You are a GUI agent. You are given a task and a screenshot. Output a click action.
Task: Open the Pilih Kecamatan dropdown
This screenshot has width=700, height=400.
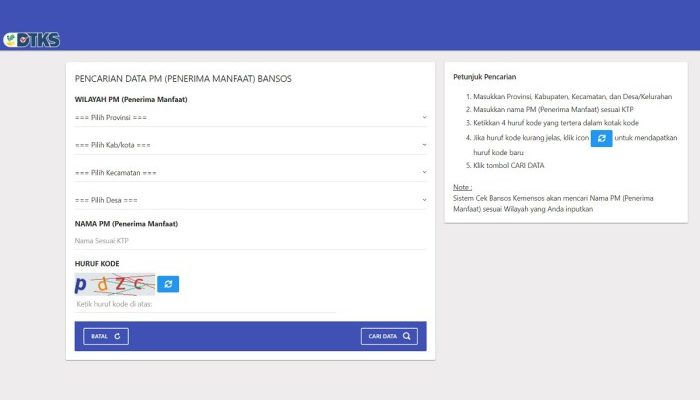tap(250, 173)
